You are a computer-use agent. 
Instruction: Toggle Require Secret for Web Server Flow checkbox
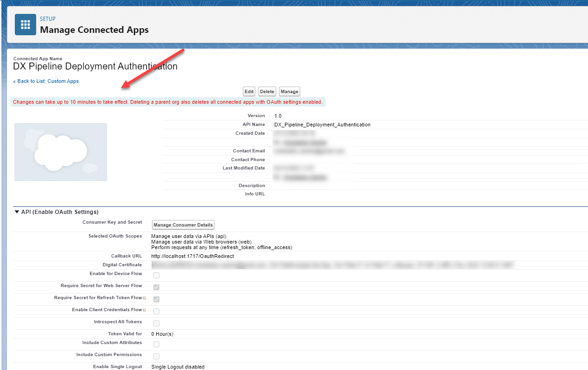[x=156, y=288]
